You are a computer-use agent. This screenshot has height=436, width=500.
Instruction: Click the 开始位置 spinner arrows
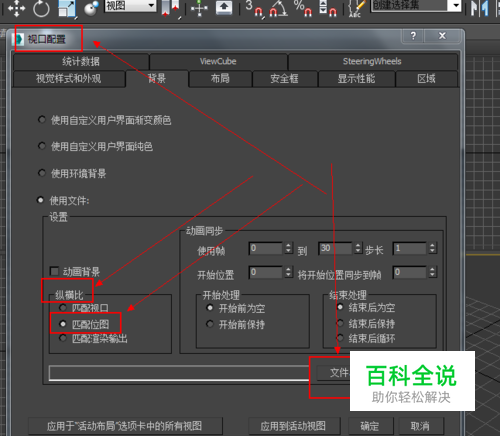pyautogui.click(x=289, y=272)
